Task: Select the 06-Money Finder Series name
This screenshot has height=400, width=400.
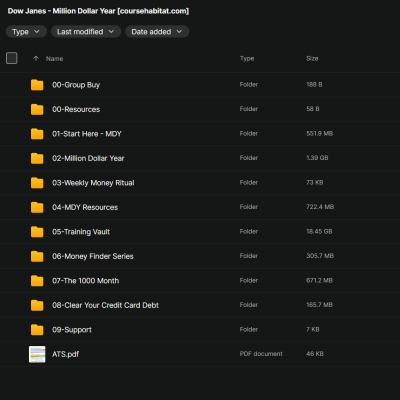Action: coord(93,256)
